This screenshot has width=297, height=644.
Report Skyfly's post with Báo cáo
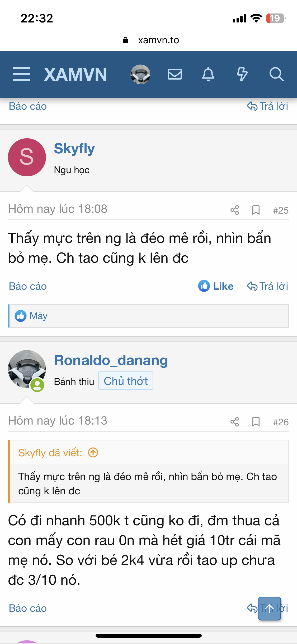[28, 286]
